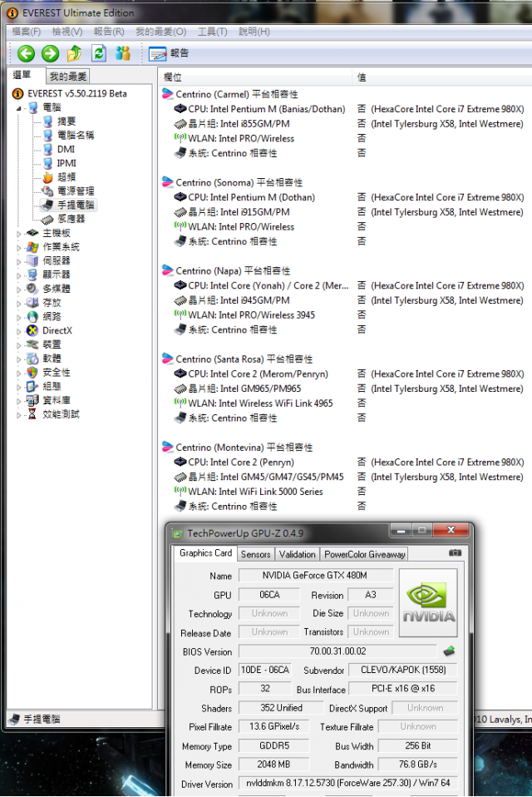The image size is (532, 797).
Task: Click the 存放 storage icon
Action: 32,303
